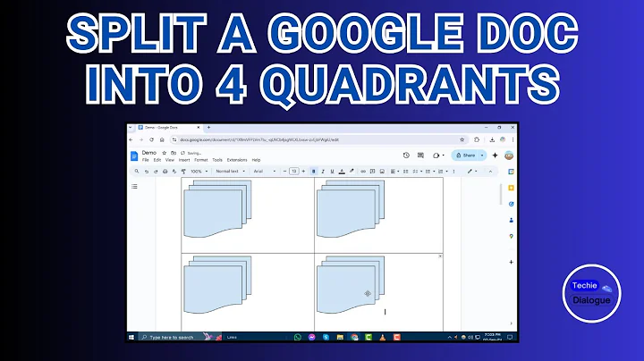Click the print icon in toolbar
The height and width of the screenshot is (361, 644).
[165, 171]
